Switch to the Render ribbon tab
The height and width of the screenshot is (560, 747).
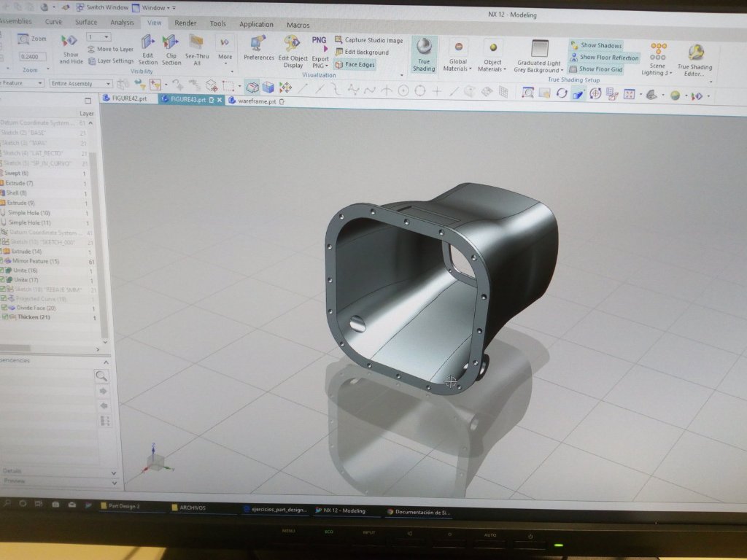click(x=185, y=23)
